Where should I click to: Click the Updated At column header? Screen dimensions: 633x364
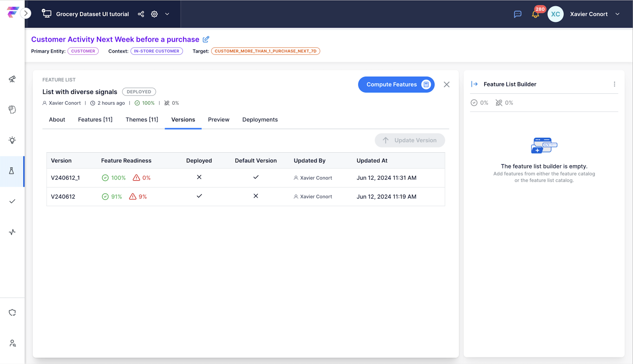coord(372,161)
